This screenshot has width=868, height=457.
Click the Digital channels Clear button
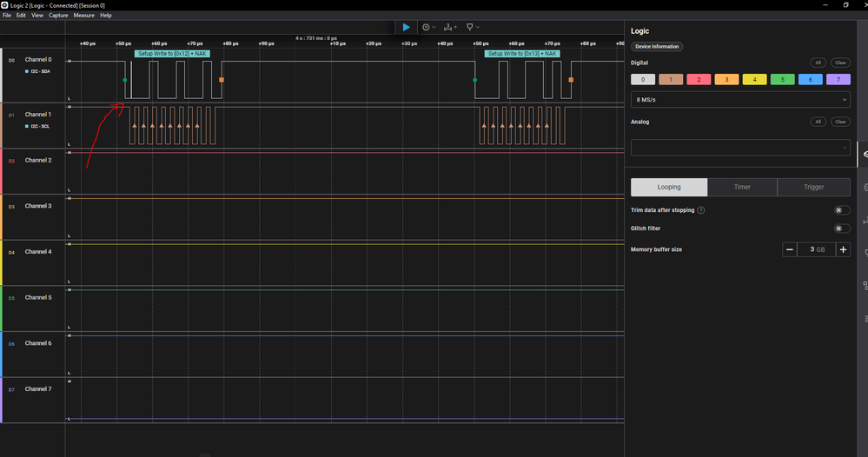point(840,63)
